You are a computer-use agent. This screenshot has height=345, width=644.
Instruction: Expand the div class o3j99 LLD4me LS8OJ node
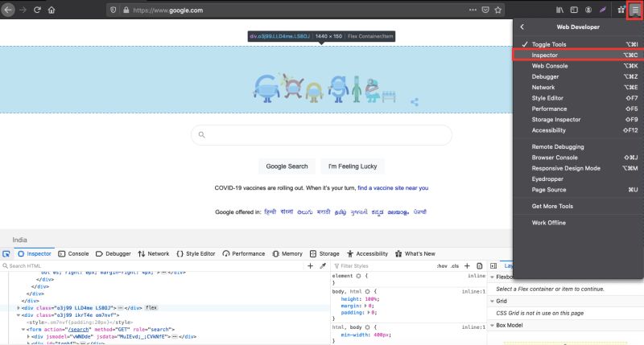19,308
